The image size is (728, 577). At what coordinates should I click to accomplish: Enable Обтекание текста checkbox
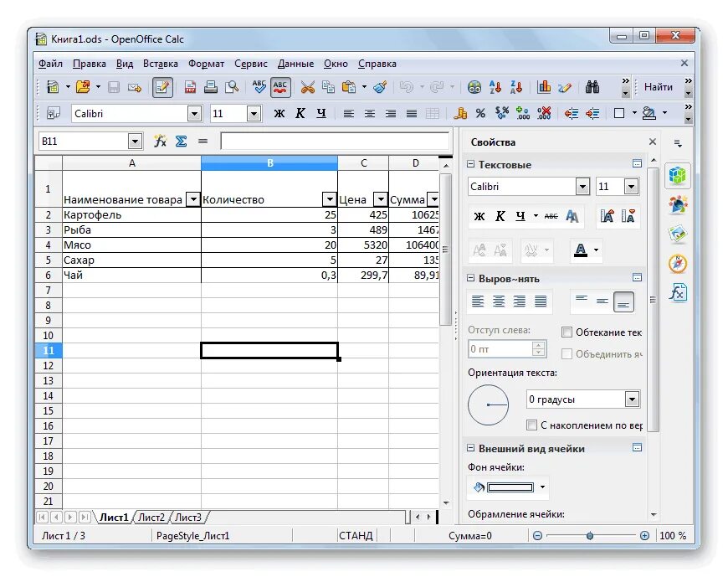(x=567, y=332)
